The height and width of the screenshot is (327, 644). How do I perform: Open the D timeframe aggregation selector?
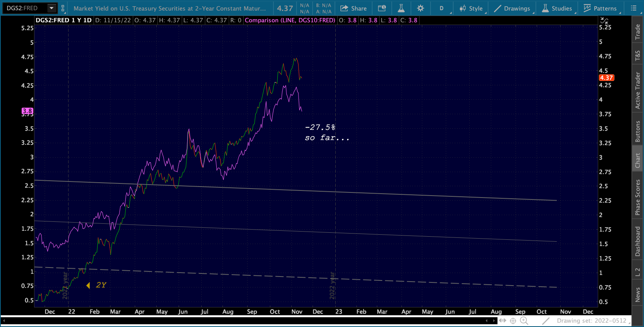[441, 8]
